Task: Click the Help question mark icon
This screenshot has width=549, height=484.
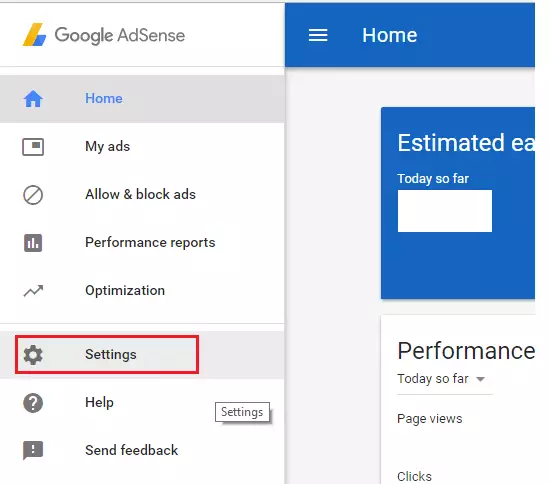Action: click(33, 403)
